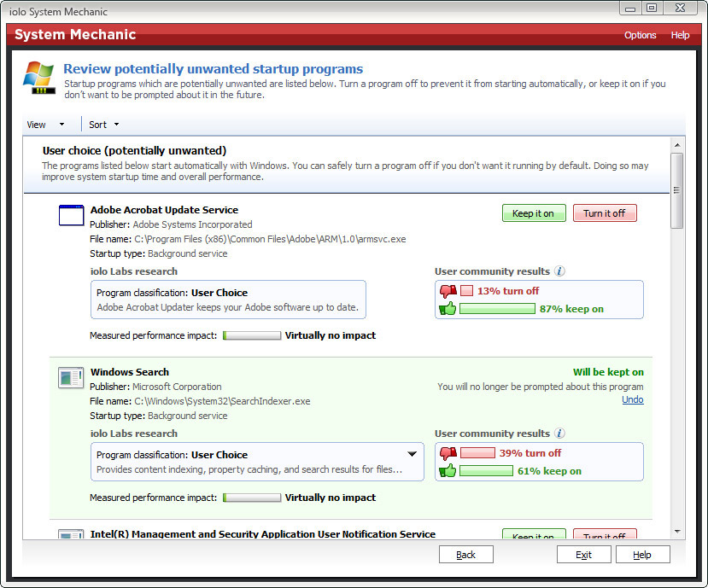Click the Intel Management and Security service title

[263, 534]
